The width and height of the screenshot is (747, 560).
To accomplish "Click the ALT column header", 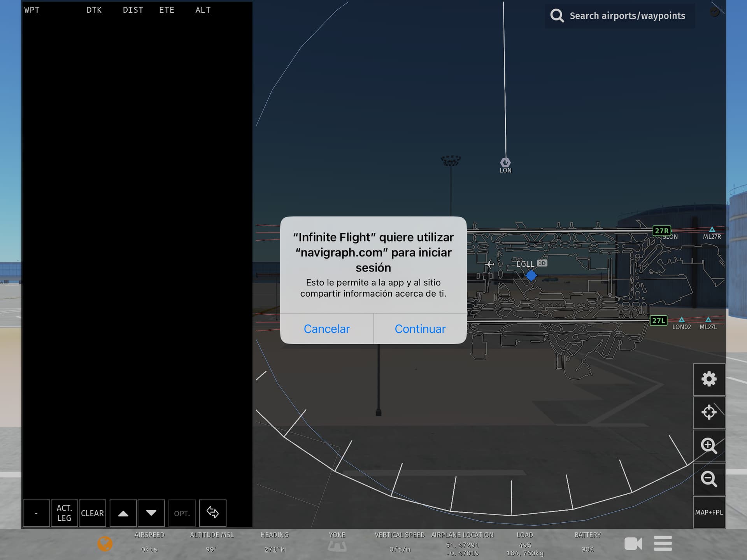I will [203, 10].
